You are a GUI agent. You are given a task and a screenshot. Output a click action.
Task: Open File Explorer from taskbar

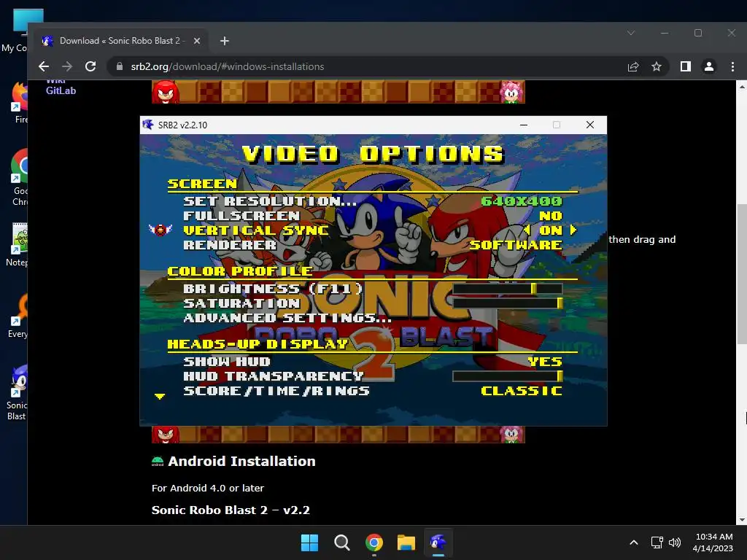(x=406, y=542)
